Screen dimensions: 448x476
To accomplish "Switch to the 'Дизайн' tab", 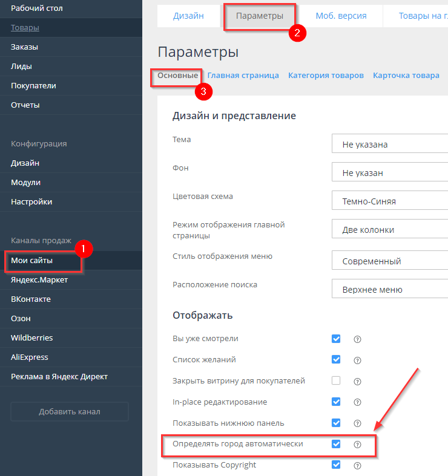I will (188, 16).
